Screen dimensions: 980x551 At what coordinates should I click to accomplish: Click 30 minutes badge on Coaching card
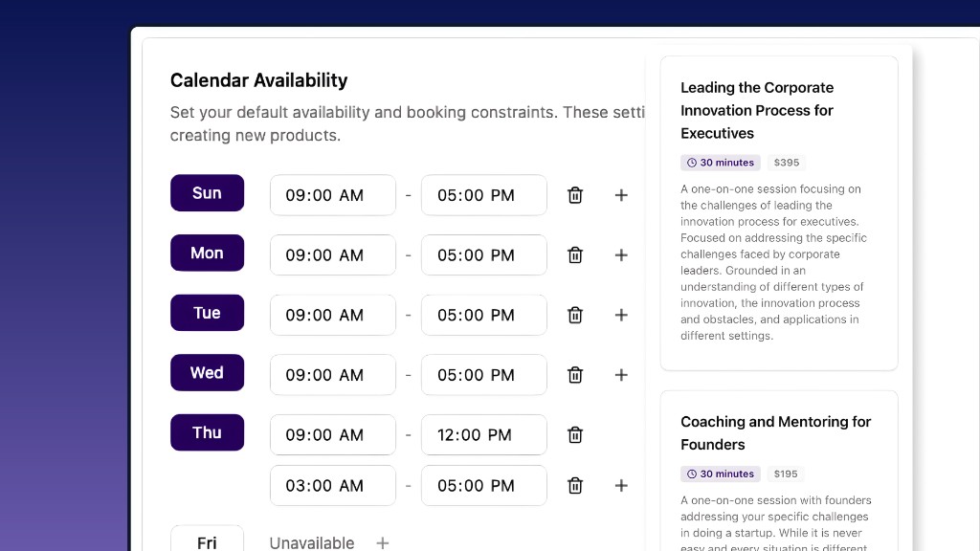click(721, 474)
